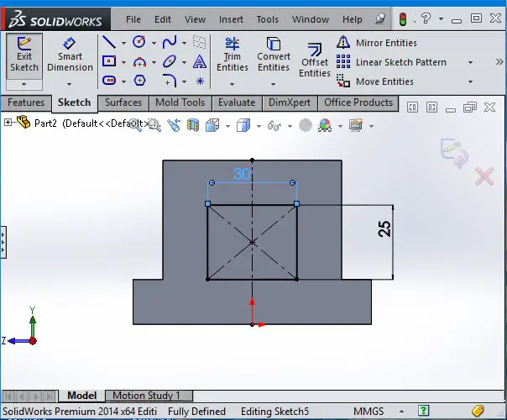Click Linear Sketch Pattern

(x=391, y=62)
